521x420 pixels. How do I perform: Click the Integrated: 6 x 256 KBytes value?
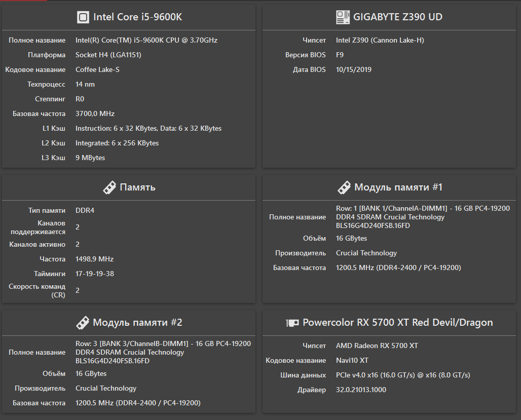[x=117, y=143]
